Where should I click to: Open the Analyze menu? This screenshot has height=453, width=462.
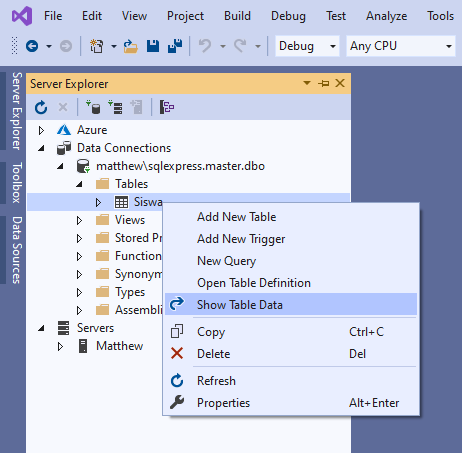387,16
